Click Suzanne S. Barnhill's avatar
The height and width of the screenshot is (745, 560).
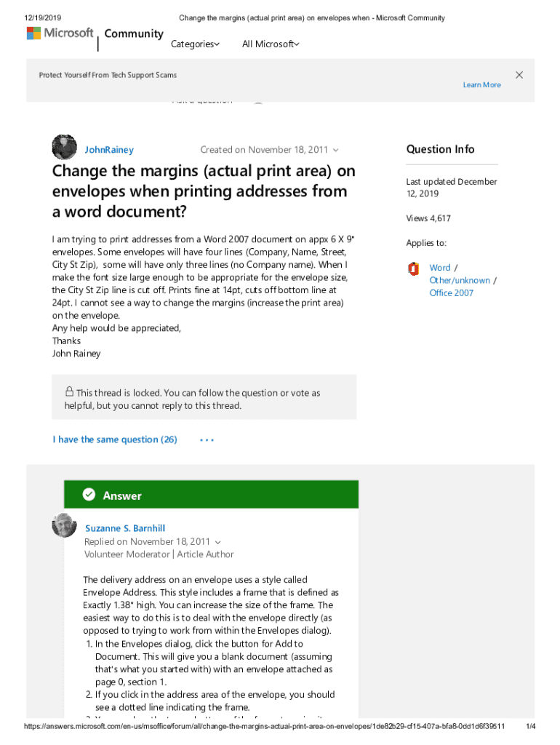(64, 525)
